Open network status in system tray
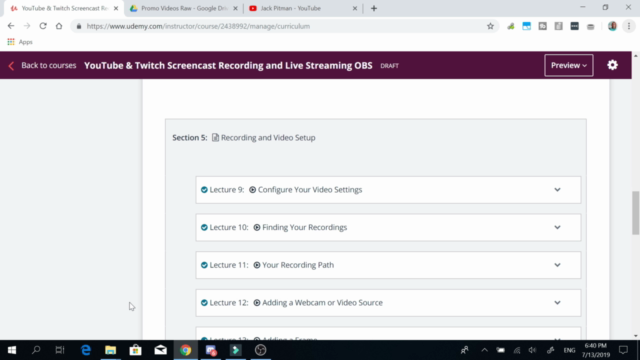The image size is (640, 360). [517, 350]
